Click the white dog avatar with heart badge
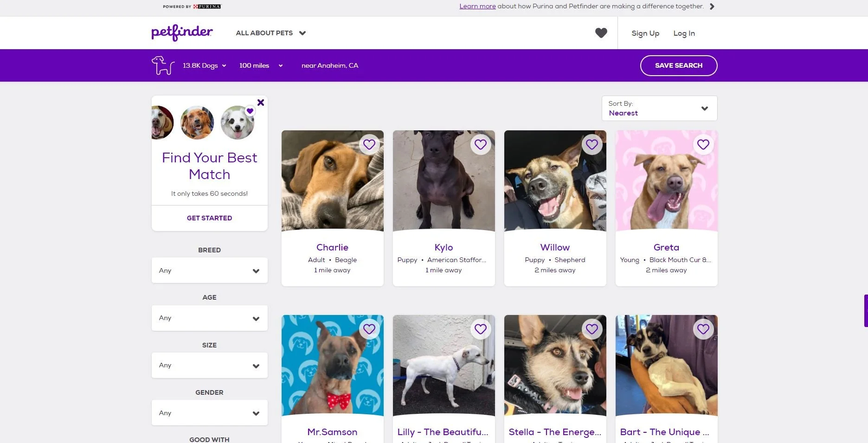Viewport: 868px width, 443px height. tap(238, 122)
